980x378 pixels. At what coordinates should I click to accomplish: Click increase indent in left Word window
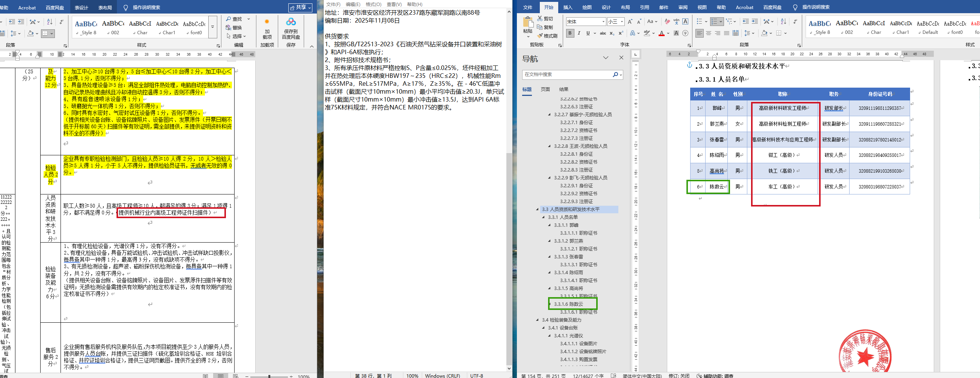21,22
